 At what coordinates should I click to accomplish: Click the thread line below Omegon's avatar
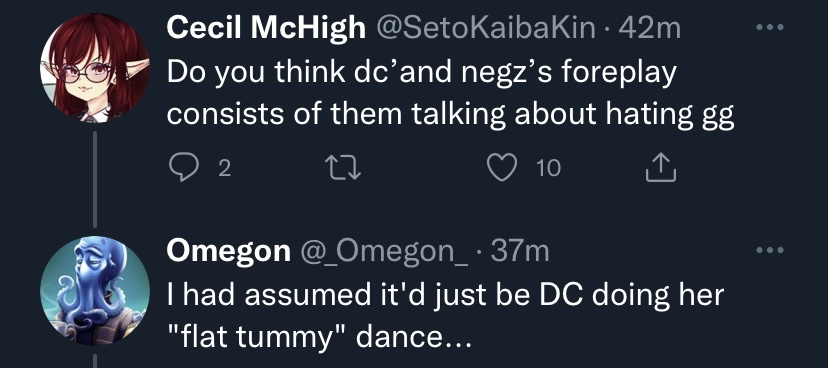point(95,361)
